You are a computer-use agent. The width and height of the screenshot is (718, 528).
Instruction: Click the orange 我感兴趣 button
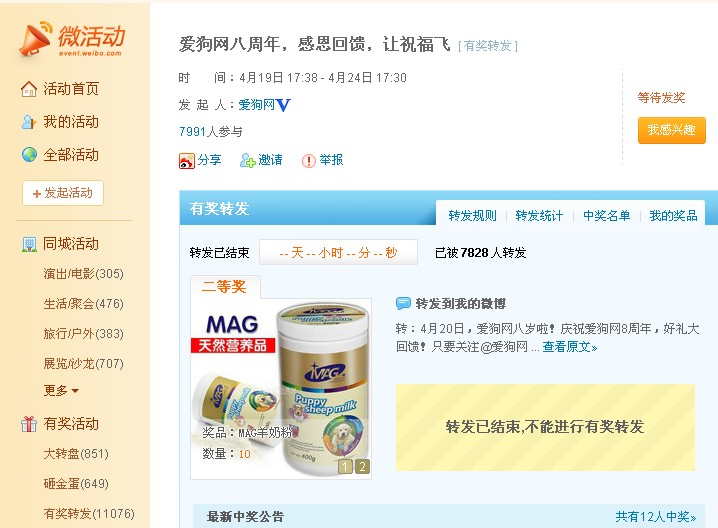tap(672, 131)
